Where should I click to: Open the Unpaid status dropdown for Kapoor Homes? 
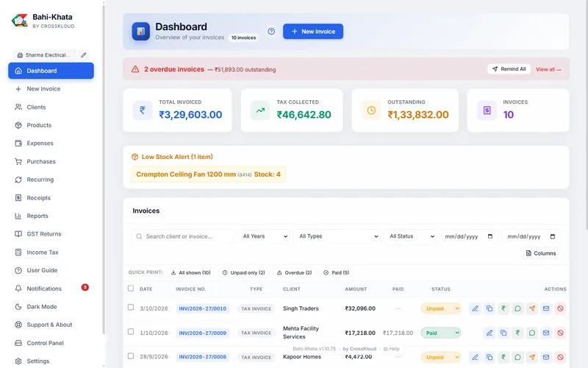coord(441,357)
